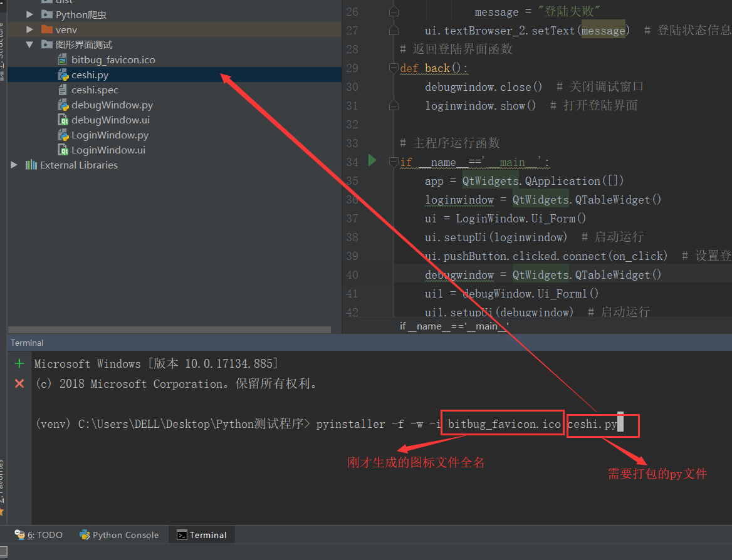Click TODO tab icon

click(19, 535)
